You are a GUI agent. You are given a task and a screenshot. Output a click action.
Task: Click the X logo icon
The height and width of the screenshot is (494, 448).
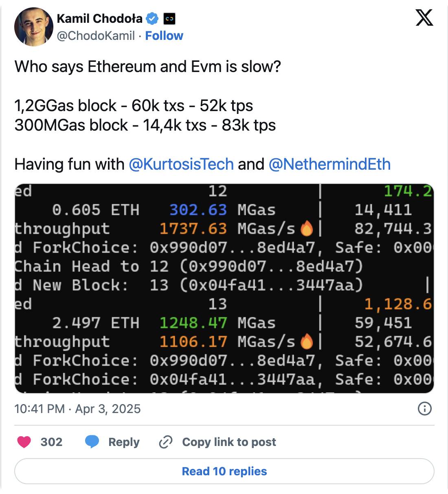tap(424, 17)
